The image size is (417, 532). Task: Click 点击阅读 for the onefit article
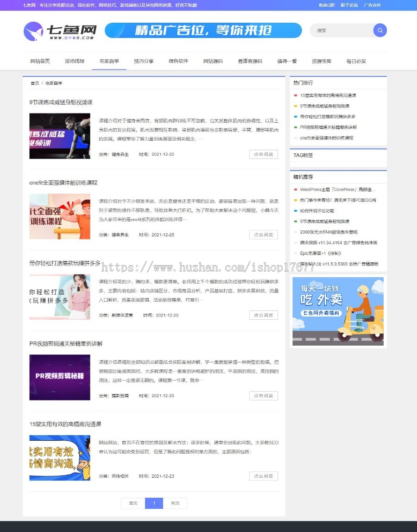click(264, 234)
